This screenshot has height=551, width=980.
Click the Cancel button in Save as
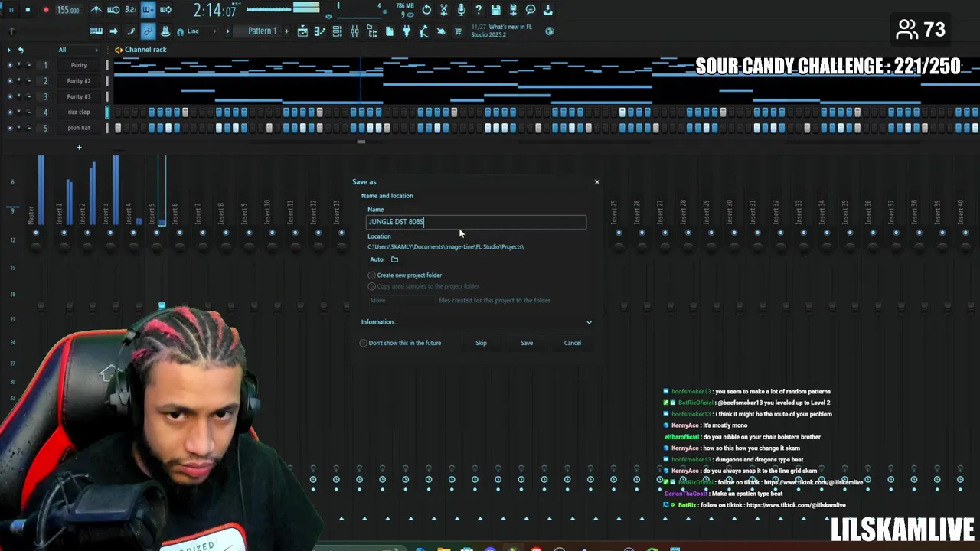[573, 343]
